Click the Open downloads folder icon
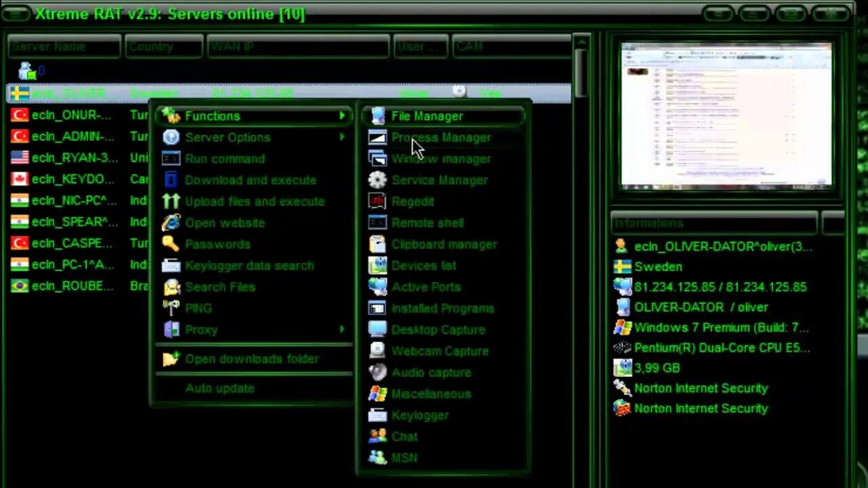This screenshot has width=868, height=488. click(171, 359)
